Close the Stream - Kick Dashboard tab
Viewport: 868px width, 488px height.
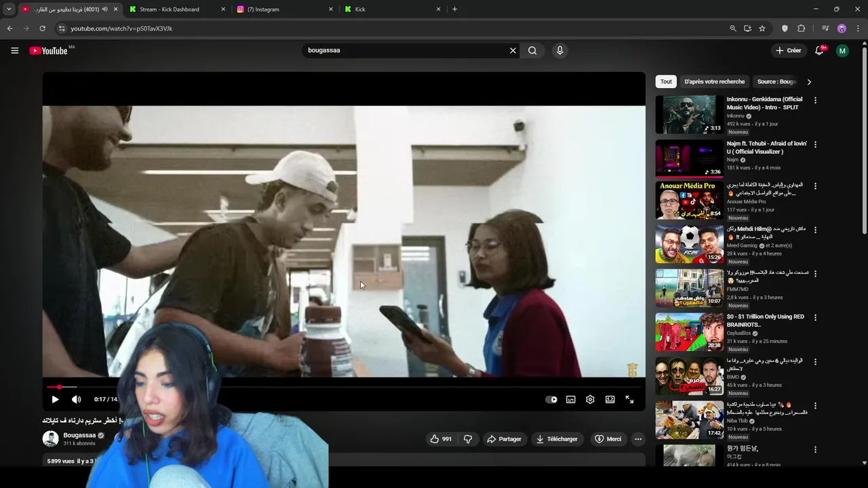[223, 9]
